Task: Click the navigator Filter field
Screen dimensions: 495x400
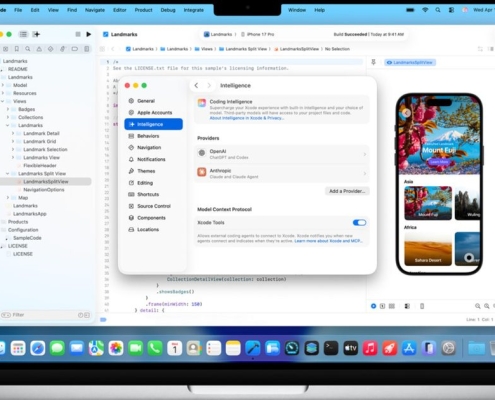Action: [x=45, y=315]
